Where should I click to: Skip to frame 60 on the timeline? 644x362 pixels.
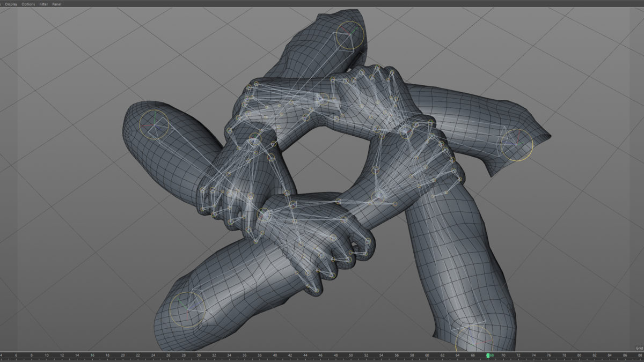click(427, 356)
